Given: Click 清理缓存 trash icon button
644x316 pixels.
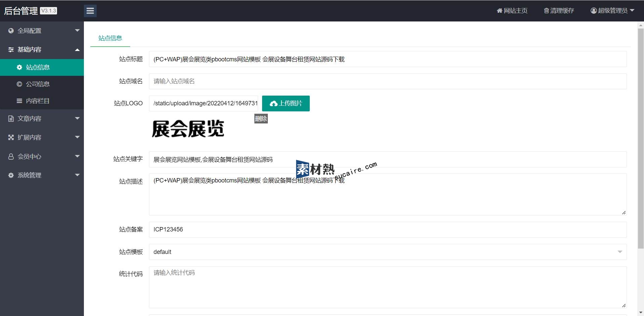Looking at the screenshot, I should 559,11.
